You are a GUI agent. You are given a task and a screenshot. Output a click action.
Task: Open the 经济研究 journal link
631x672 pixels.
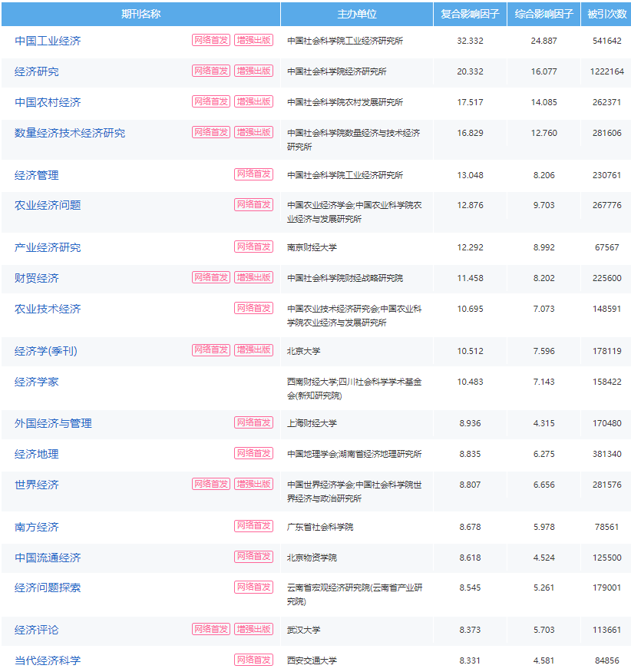tap(36, 71)
